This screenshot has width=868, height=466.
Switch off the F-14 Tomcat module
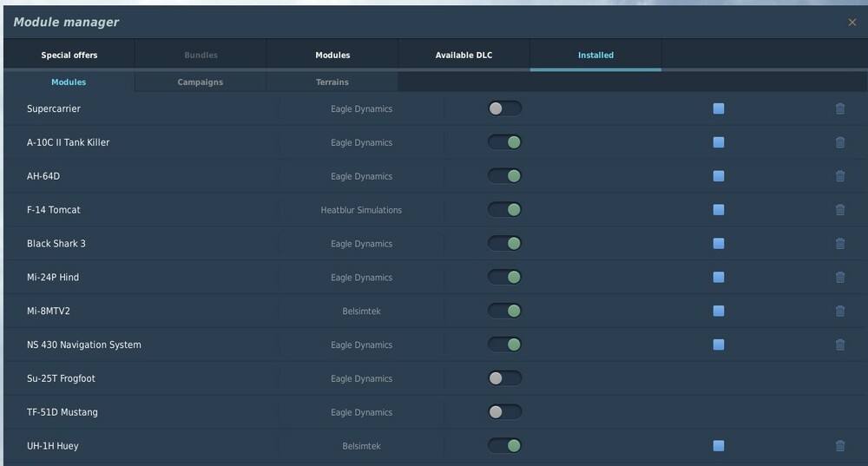point(505,210)
